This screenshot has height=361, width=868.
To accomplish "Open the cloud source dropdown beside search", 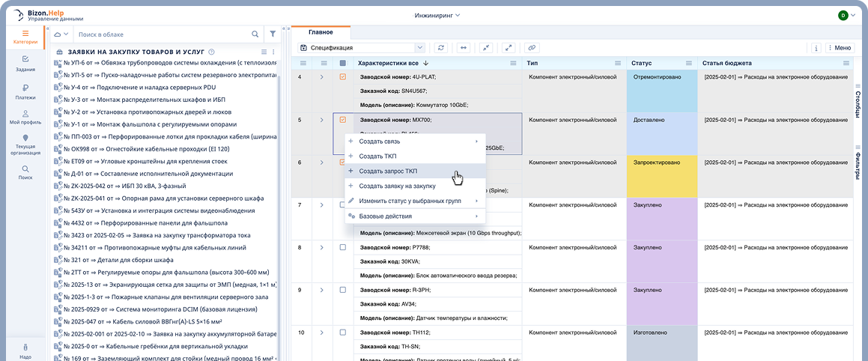I will click(61, 34).
